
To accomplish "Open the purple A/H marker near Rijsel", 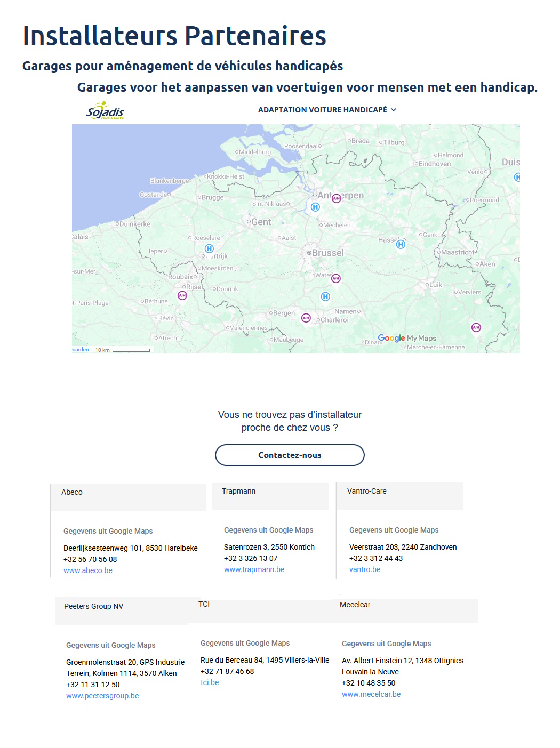I will click(x=182, y=295).
